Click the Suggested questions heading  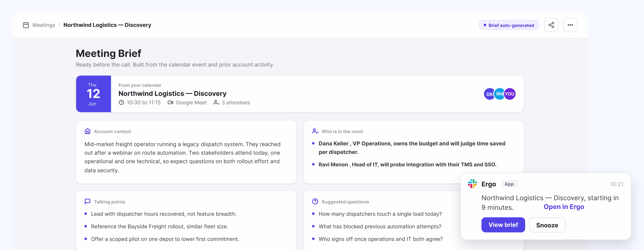pos(345,202)
